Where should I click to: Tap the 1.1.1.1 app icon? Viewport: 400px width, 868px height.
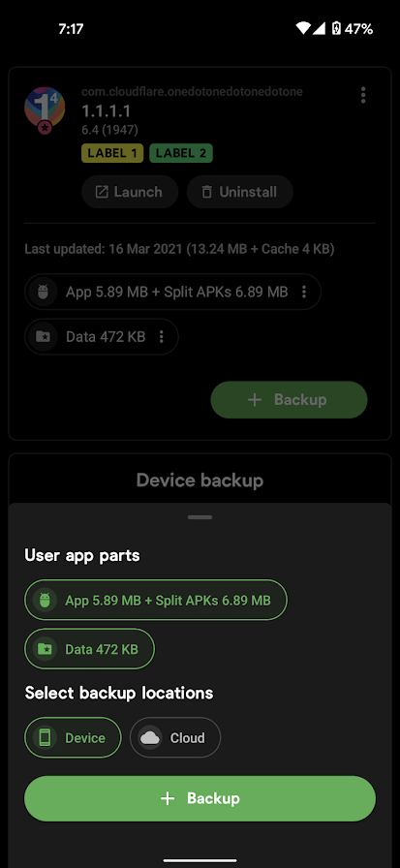pos(45,109)
